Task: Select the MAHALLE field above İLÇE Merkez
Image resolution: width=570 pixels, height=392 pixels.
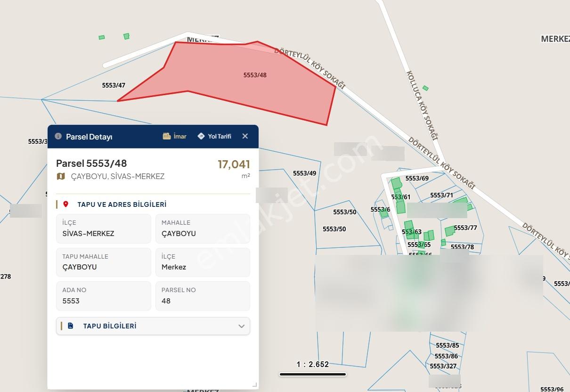Action: tap(203, 229)
